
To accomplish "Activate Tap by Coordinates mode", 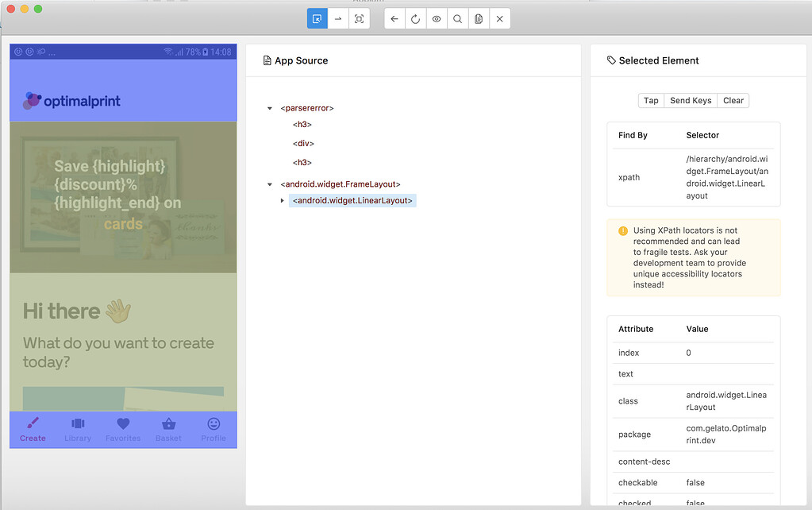I will pyautogui.click(x=359, y=17).
